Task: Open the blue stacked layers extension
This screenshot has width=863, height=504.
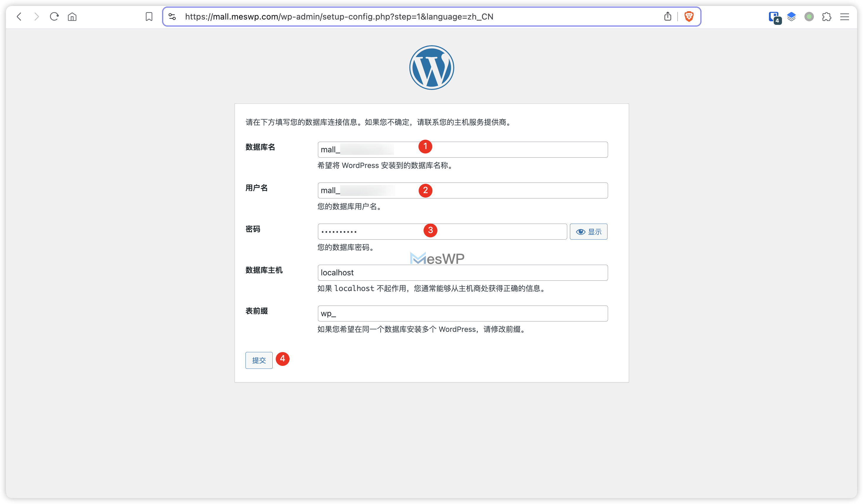Action: click(791, 17)
